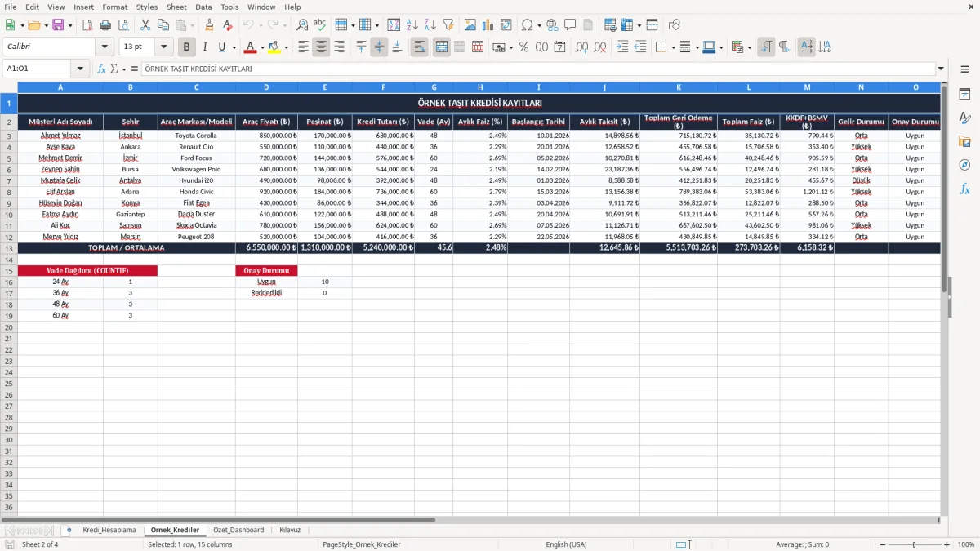This screenshot has width=980, height=551.
Task: Open Save dropdown arrow
Action: point(69,25)
